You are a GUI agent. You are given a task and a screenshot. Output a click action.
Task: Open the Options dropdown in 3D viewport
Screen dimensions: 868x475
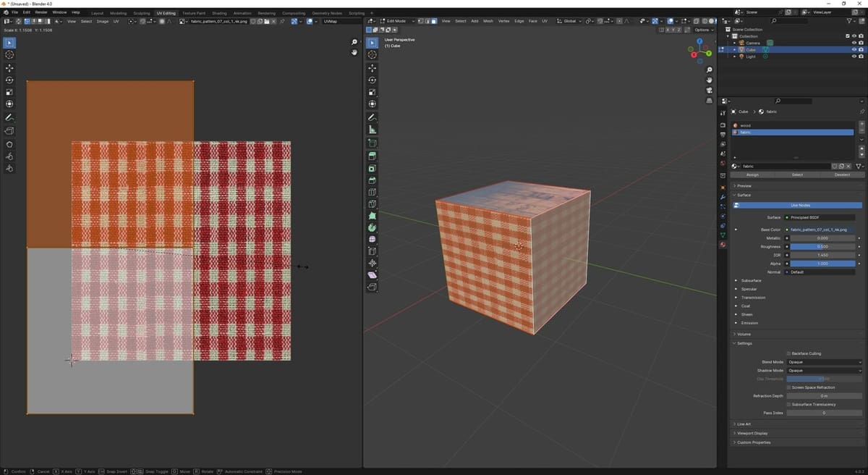(704, 30)
